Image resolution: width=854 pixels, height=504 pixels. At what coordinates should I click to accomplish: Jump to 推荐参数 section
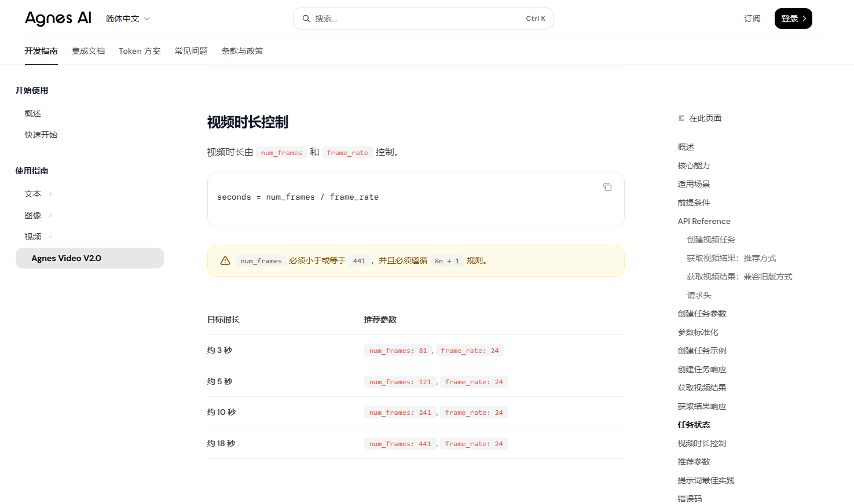tap(694, 462)
